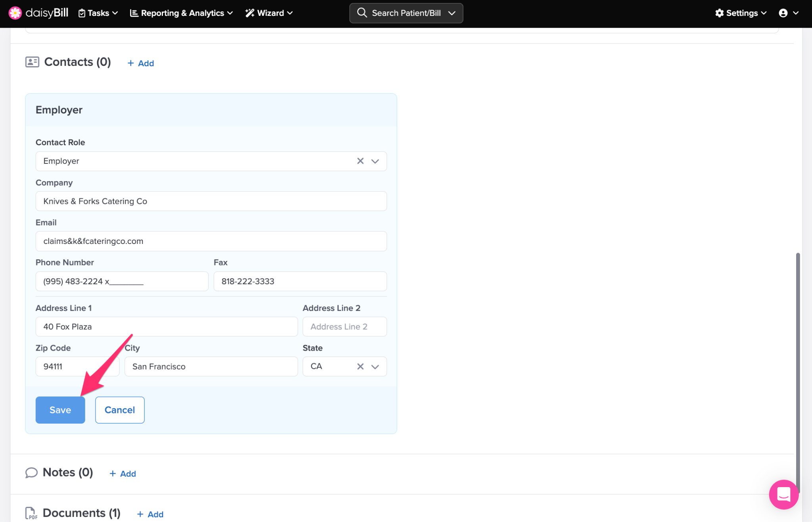Open the Settings gear menu
The image size is (812, 522).
(741, 13)
